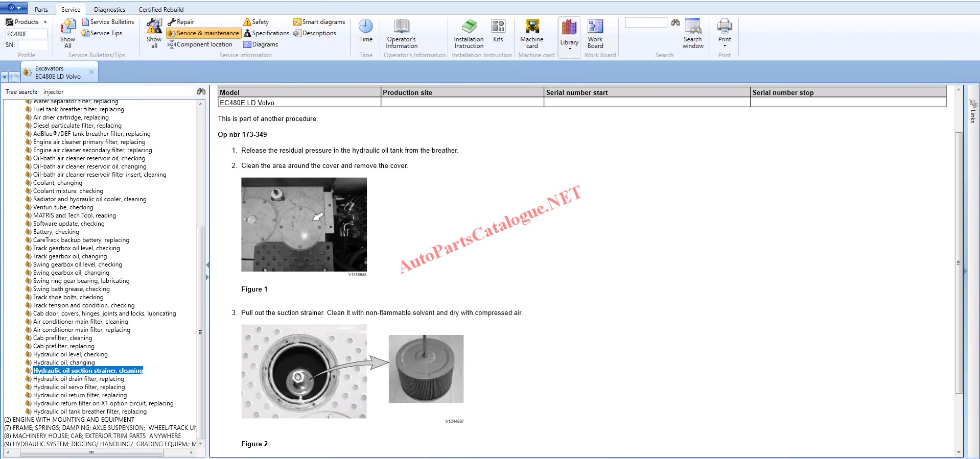Screen dimensions: 980x459
Task: Expand the Print dropdown arrow
Action: [724, 46]
